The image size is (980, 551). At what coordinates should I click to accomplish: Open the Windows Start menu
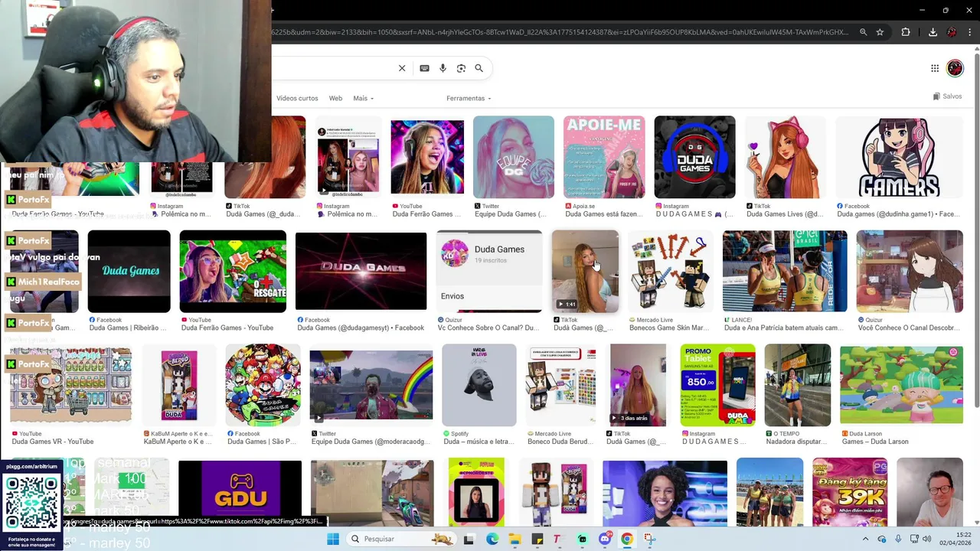333,539
